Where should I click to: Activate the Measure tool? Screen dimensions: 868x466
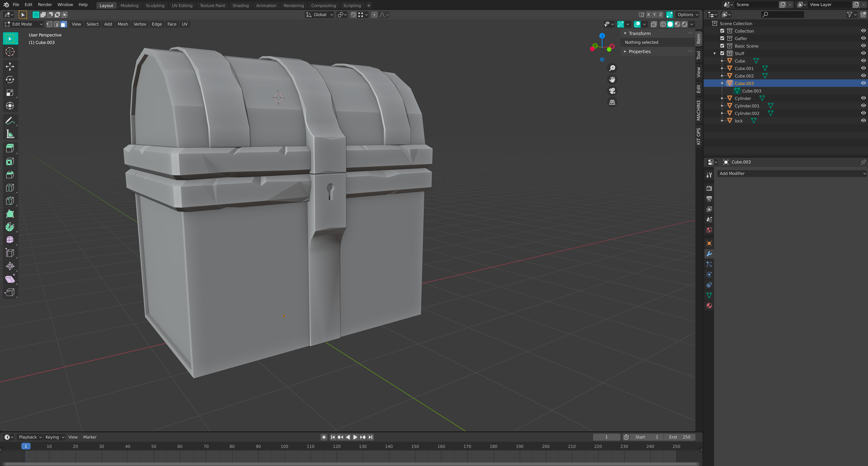pos(10,134)
